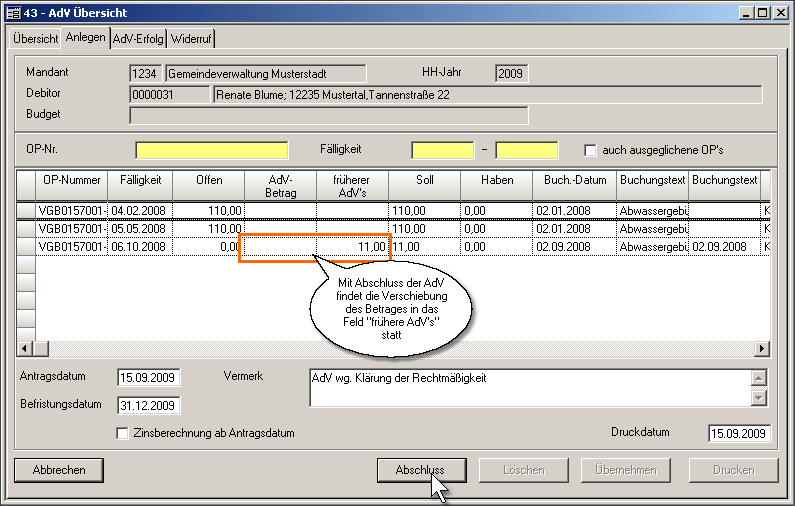Click the Offen column header

208,180
